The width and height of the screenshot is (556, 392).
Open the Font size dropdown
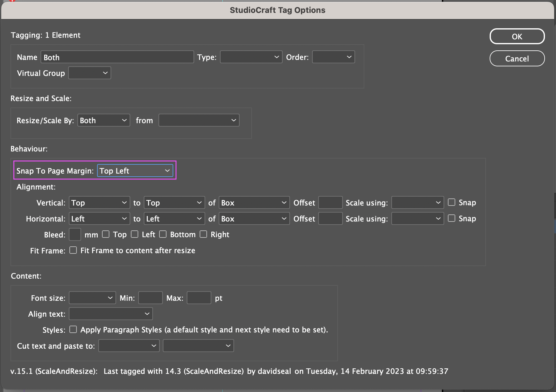click(92, 298)
